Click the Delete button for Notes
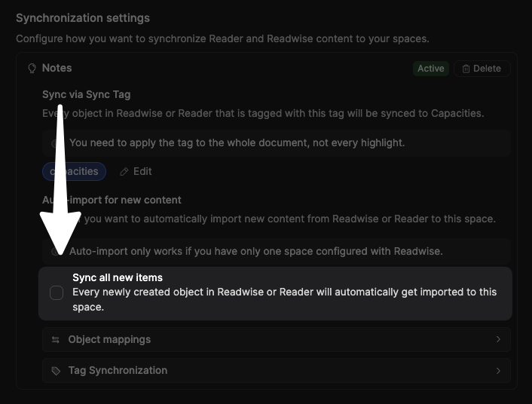This screenshot has height=404, width=532. 482,69
